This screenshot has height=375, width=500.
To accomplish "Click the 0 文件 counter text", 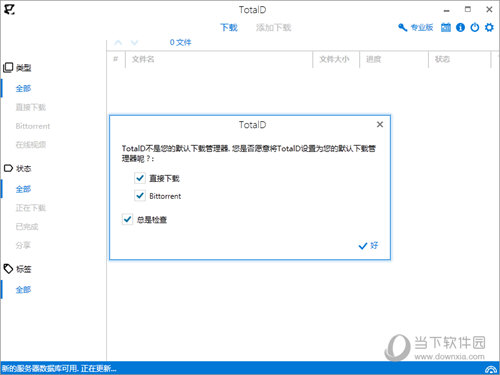I will coord(180,42).
